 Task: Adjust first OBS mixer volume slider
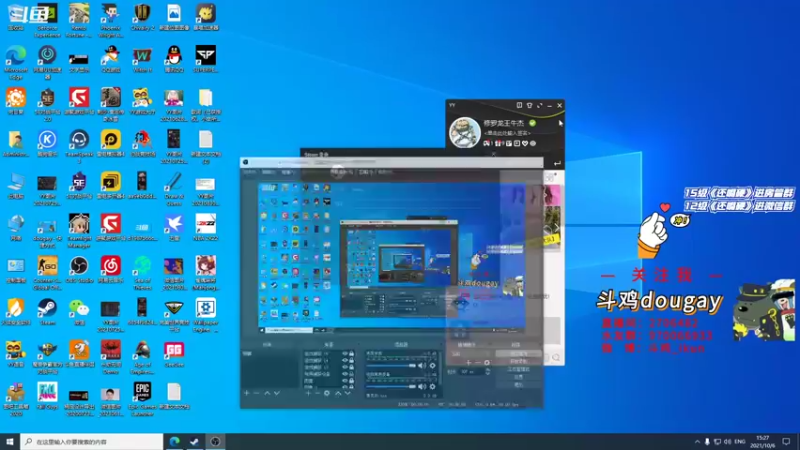[x=391, y=365]
